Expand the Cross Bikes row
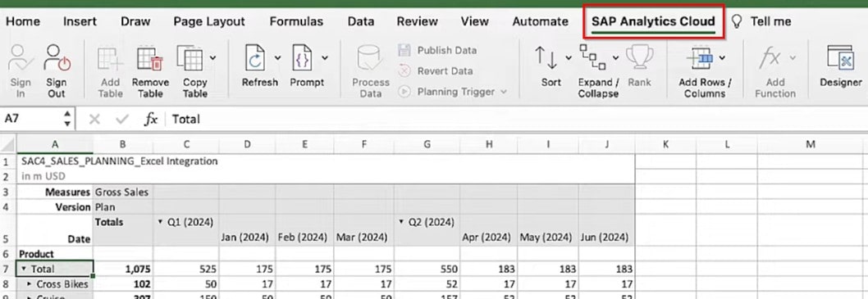This screenshot has height=299, width=868. 30,283
